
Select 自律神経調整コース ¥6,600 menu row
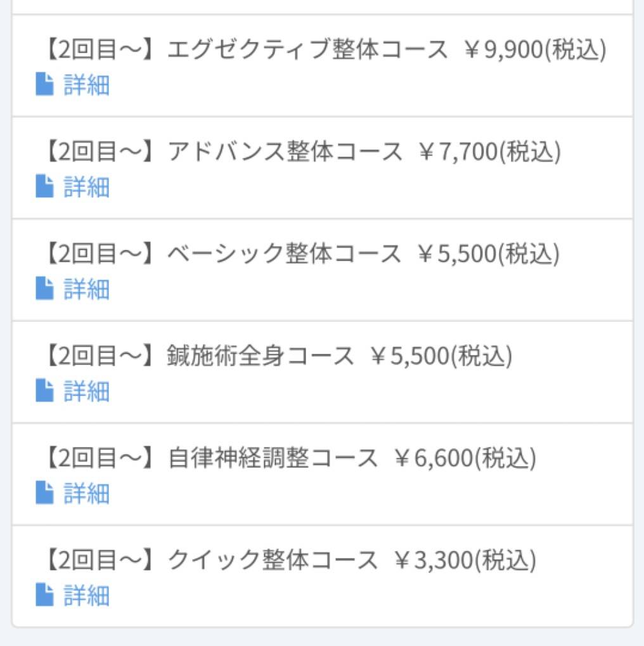[x=322, y=474]
